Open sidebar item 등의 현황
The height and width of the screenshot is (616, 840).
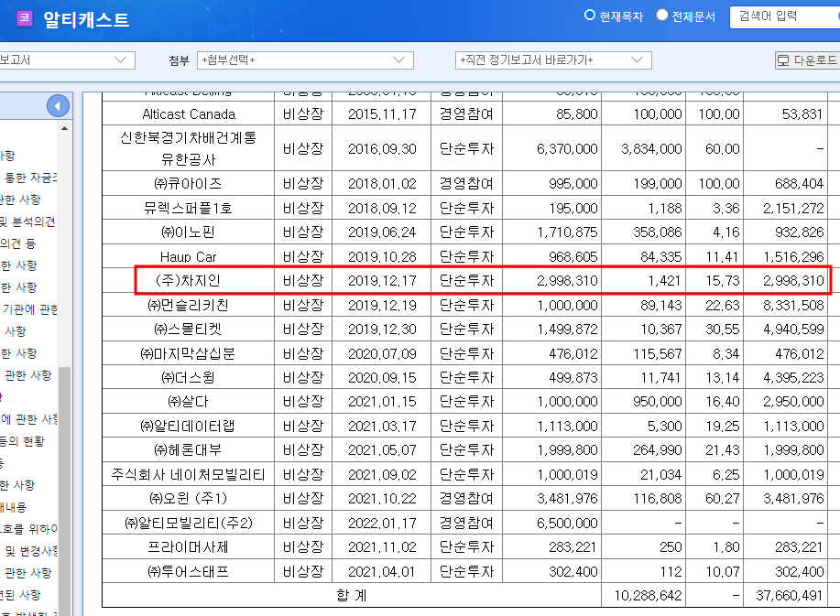coord(22,441)
